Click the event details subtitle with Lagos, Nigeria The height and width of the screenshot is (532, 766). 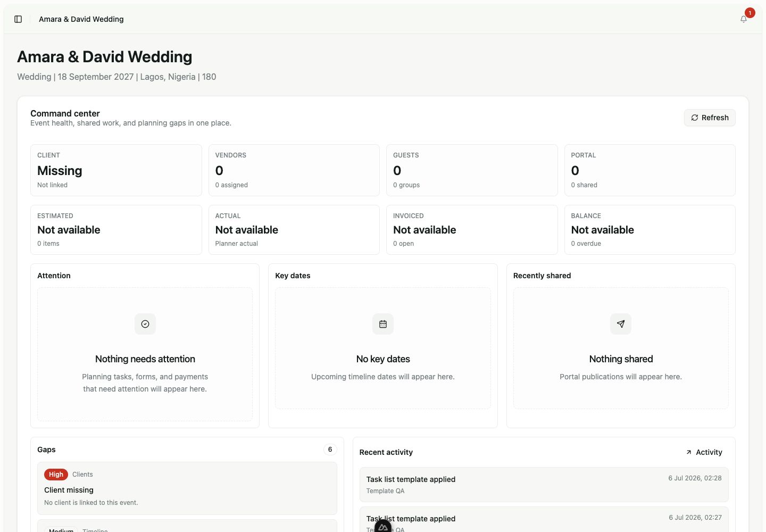[x=116, y=77]
